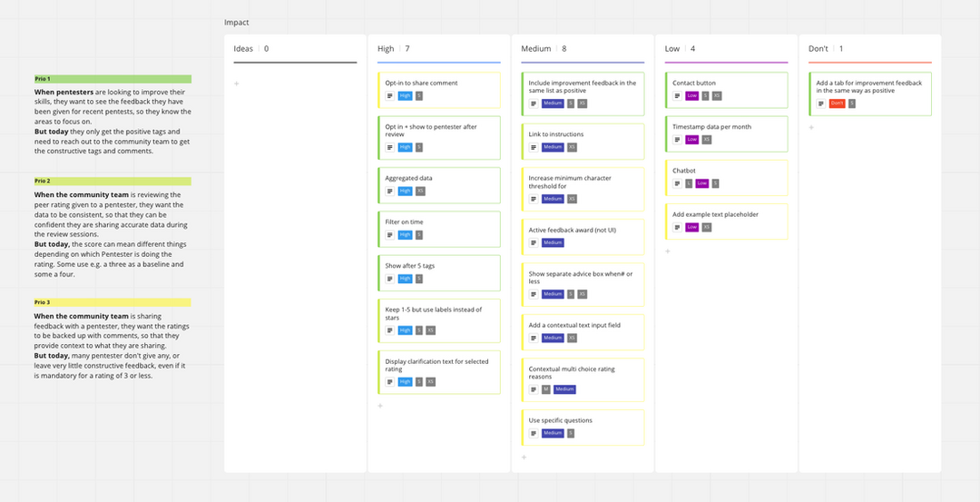Click the 'Impact' board title
The image size is (980, 502).
[x=237, y=23]
